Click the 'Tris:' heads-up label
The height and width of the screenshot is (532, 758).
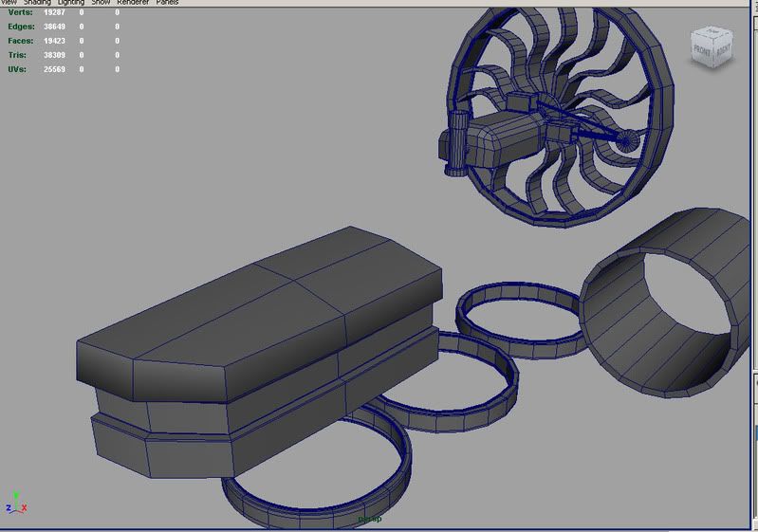[x=17, y=55]
